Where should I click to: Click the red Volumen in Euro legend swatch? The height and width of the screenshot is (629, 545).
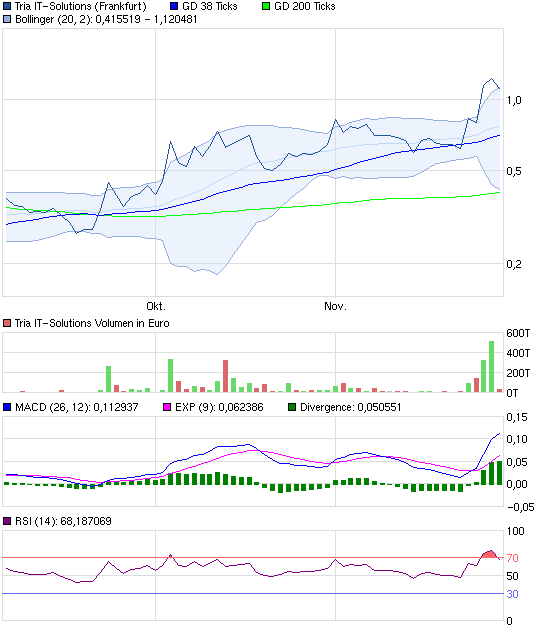pyautogui.click(x=7, y=323)
